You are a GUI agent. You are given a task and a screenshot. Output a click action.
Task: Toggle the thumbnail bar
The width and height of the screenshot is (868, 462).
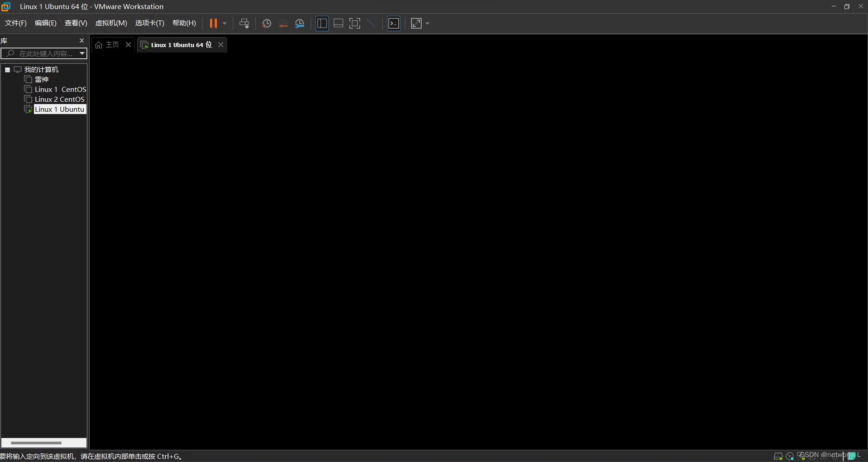[338, 23]
